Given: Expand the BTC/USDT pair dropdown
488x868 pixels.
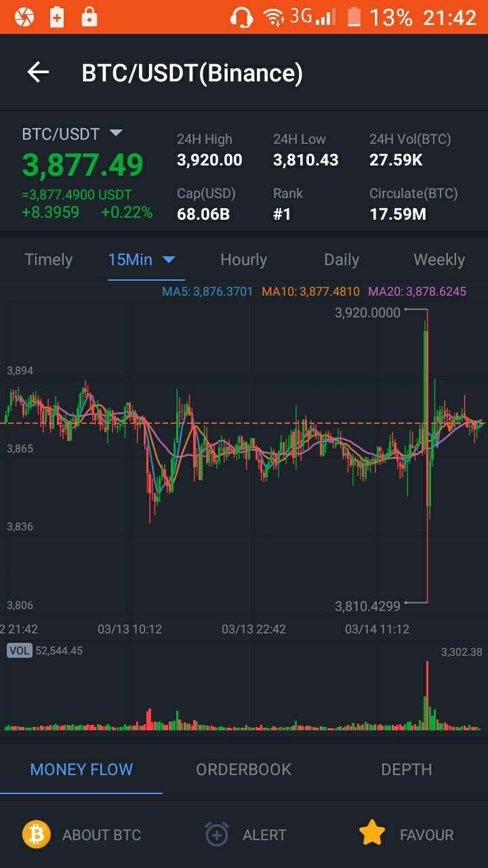Looking at the screenshot, I should pos(115,133).
